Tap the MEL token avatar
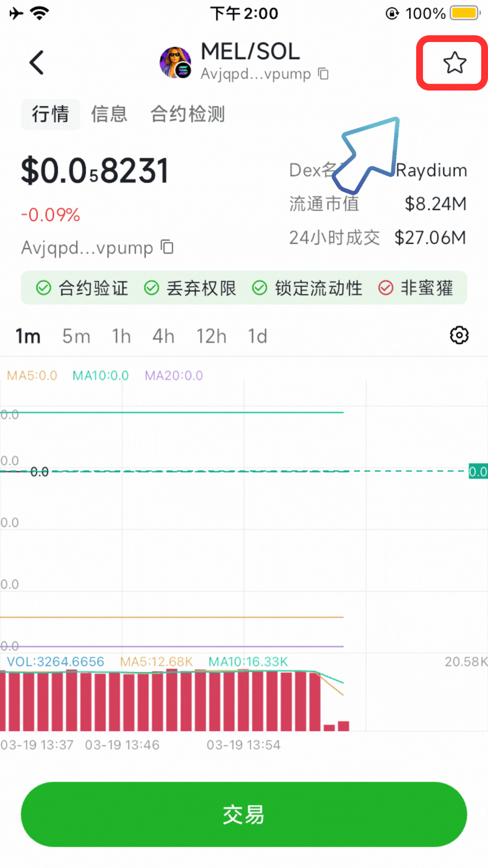The image size is (488, 868). pos(175,62)
